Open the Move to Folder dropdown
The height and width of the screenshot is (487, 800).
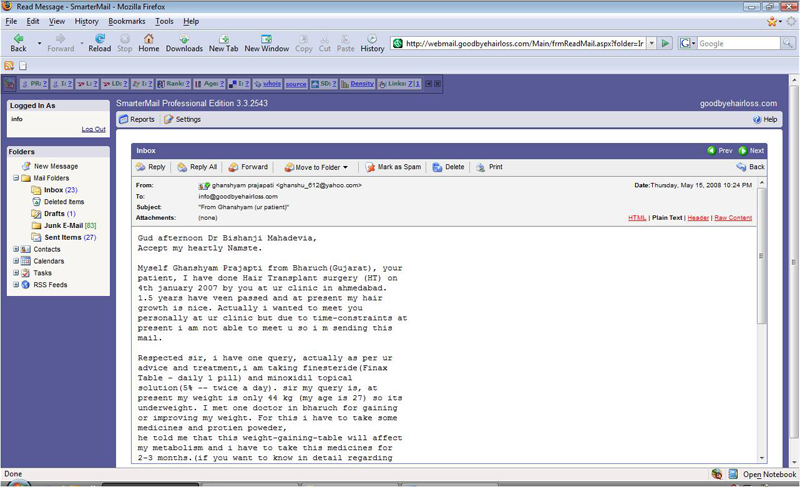pyautogui.click(x=316, y=167)
